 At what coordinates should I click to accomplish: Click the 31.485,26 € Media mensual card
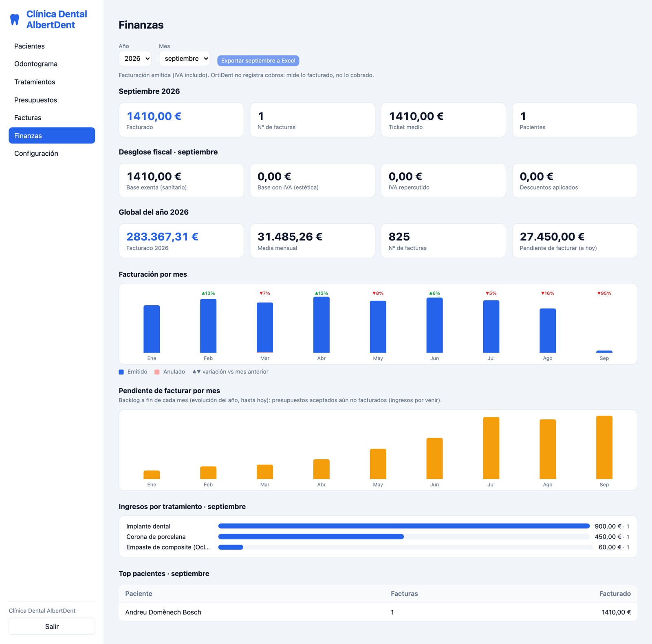point(313,241)
